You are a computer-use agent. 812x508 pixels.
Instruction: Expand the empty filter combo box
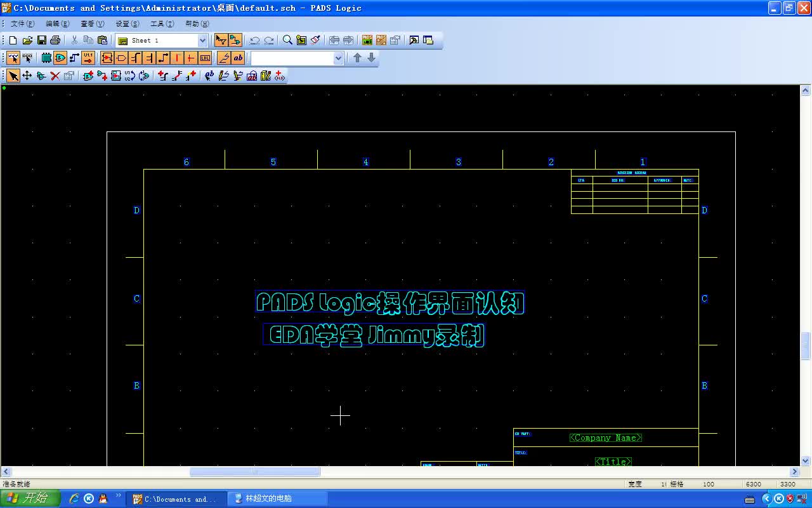(338, 58)
